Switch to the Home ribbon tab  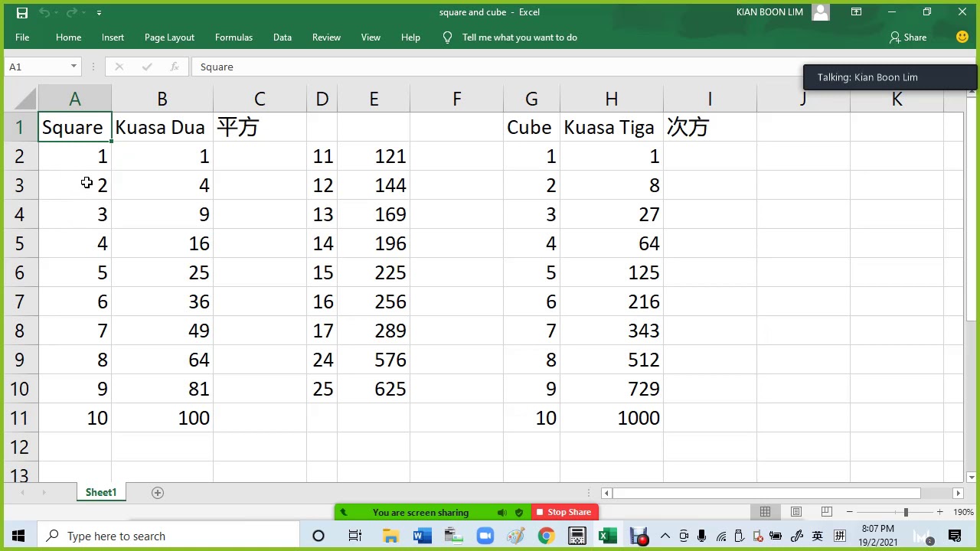pyautogui.click(x=68, y=37)
